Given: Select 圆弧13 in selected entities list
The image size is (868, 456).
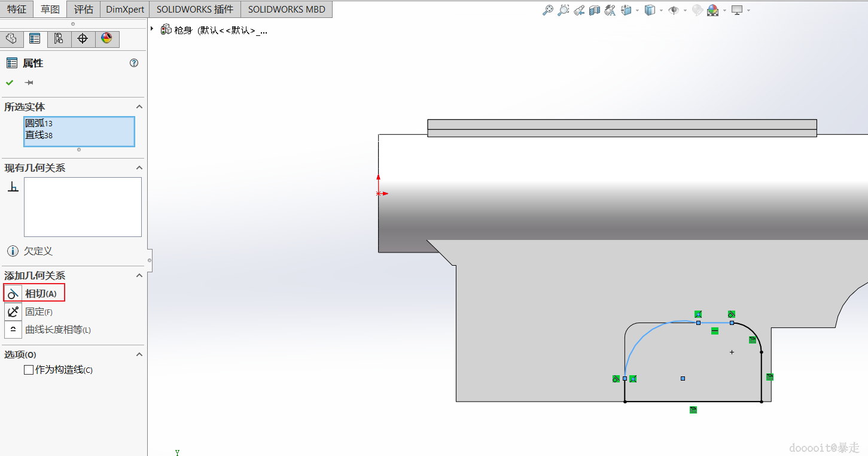Looking at the screenshot, I should point(39,123).
